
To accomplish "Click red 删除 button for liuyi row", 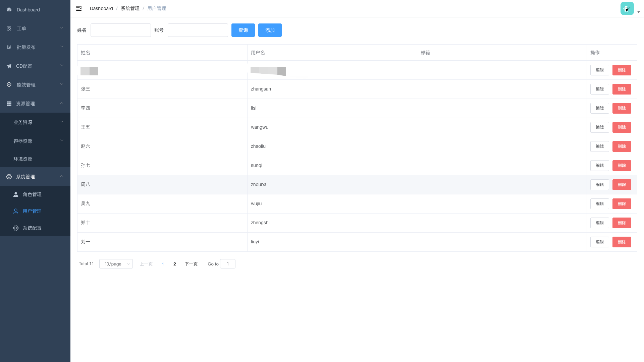I will (x=622, y=242).
